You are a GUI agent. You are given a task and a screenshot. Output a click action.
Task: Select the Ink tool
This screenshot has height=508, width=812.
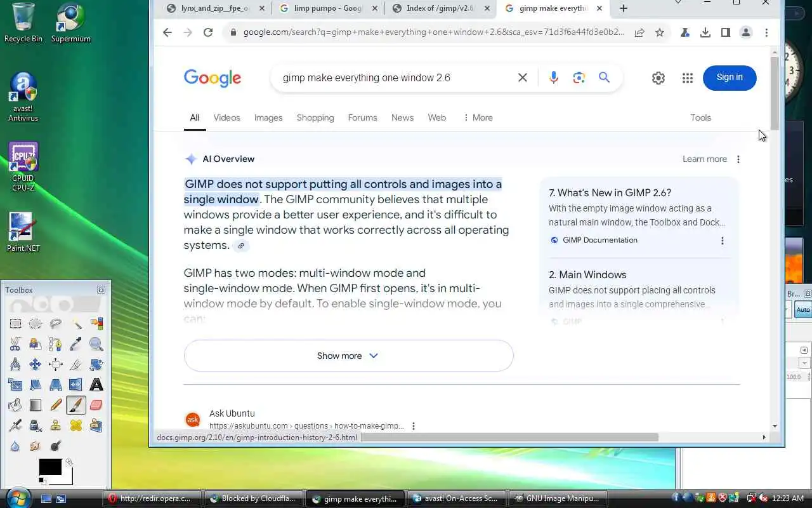pos(36,425)
